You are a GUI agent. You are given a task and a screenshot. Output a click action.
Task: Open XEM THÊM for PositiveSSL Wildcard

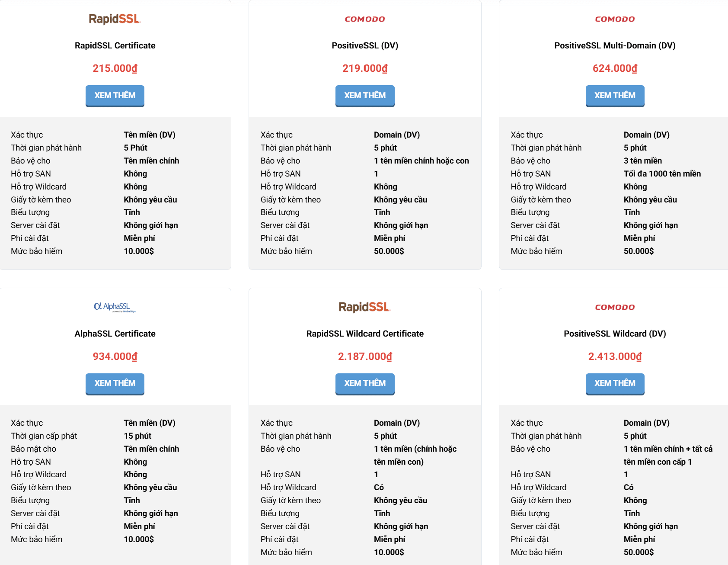point(615,384)
